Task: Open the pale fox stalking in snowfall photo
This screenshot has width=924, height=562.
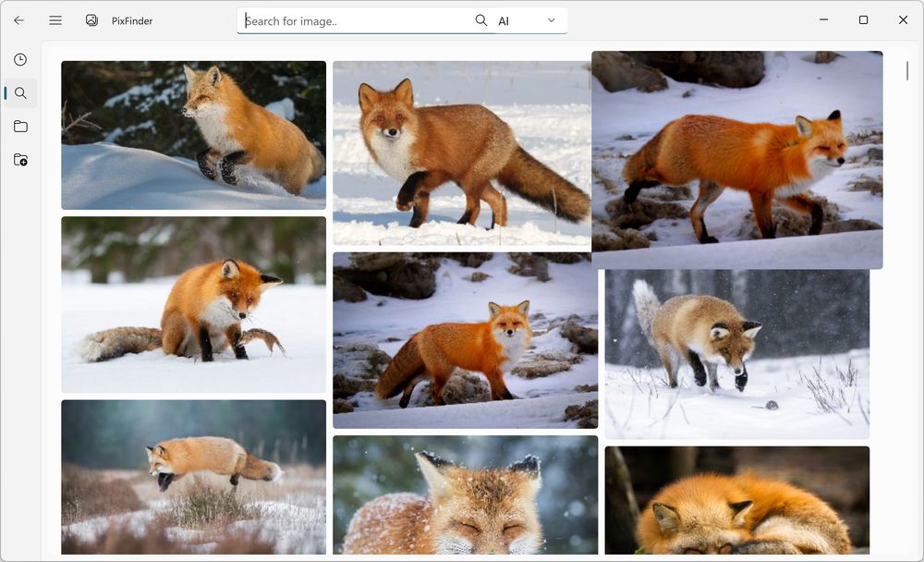Action: (x=737, y=354)
